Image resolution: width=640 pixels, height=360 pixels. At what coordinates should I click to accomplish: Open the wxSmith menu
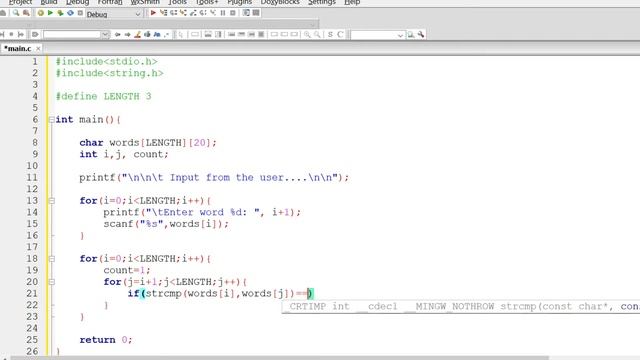tap(145, 2)
